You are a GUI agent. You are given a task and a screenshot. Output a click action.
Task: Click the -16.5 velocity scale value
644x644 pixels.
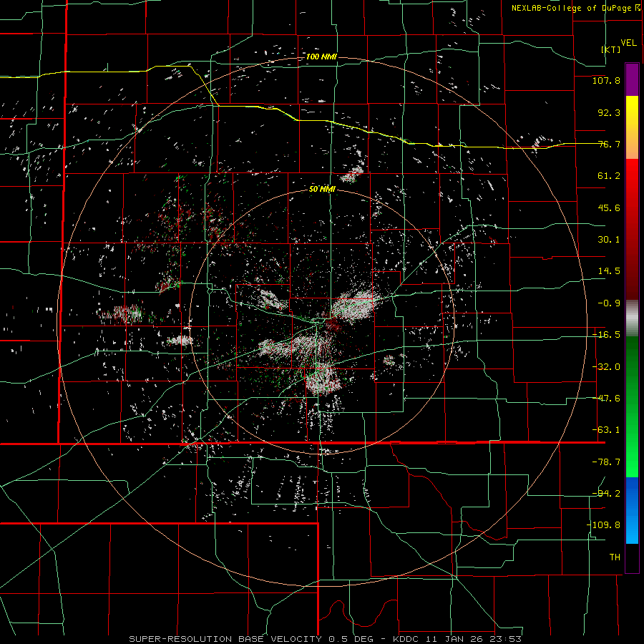pyautogui.click(x=606, y=335)
